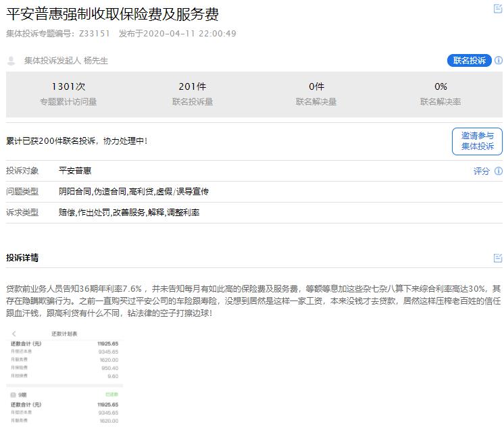The height and width of the screenshot is (447, 504).
Task: Click the 0% resolution rate value
Action: (440, 86)
